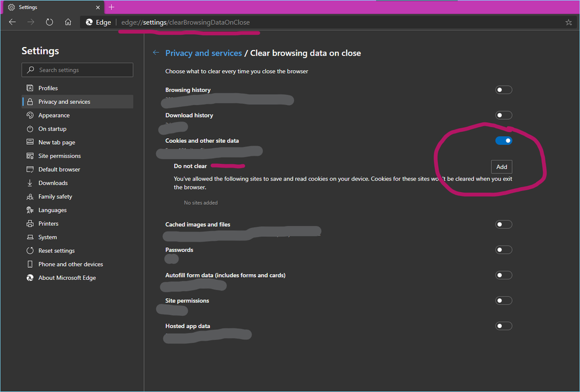
Task: Click the Reset settings icon
Action: point(30,251)
